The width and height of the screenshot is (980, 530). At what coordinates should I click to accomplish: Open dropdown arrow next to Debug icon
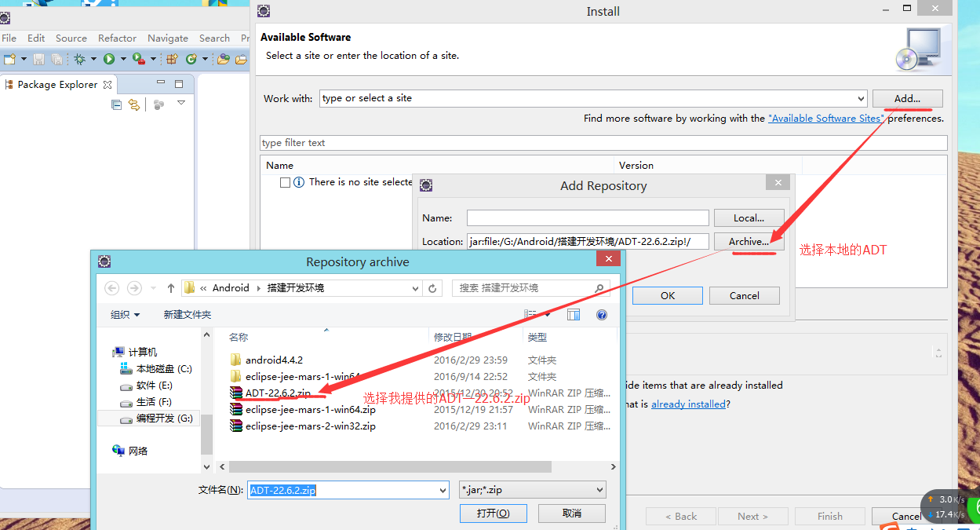(x=94, y=59)
